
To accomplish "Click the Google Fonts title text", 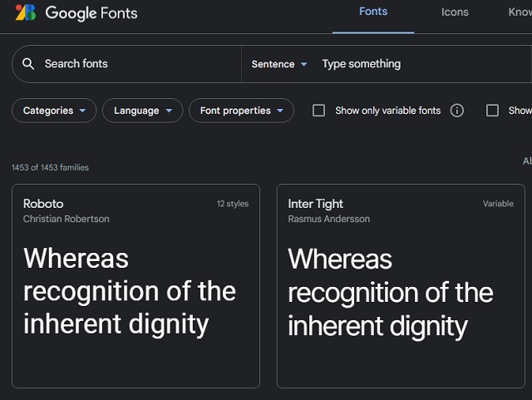I will click(91, 13).
